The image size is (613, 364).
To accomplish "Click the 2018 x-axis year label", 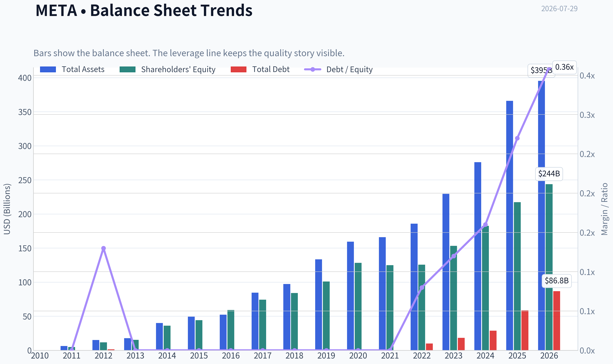I will [294, 356].
